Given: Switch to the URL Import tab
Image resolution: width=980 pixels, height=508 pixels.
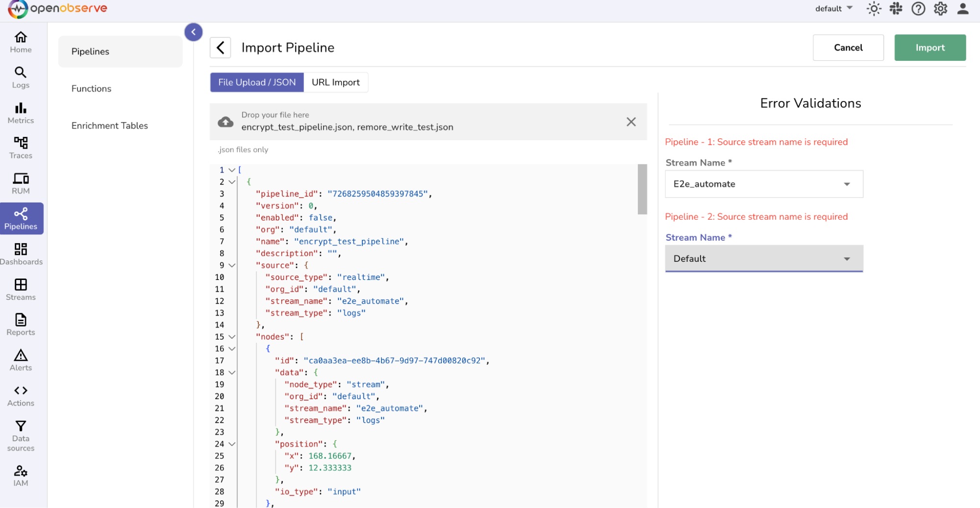Looking at the screenshot, I should [335, 82].
